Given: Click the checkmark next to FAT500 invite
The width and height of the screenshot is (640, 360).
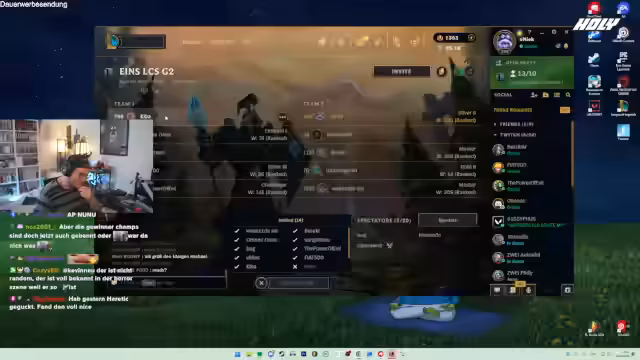Looking at the screenshot, I should [x=295, y=258].
